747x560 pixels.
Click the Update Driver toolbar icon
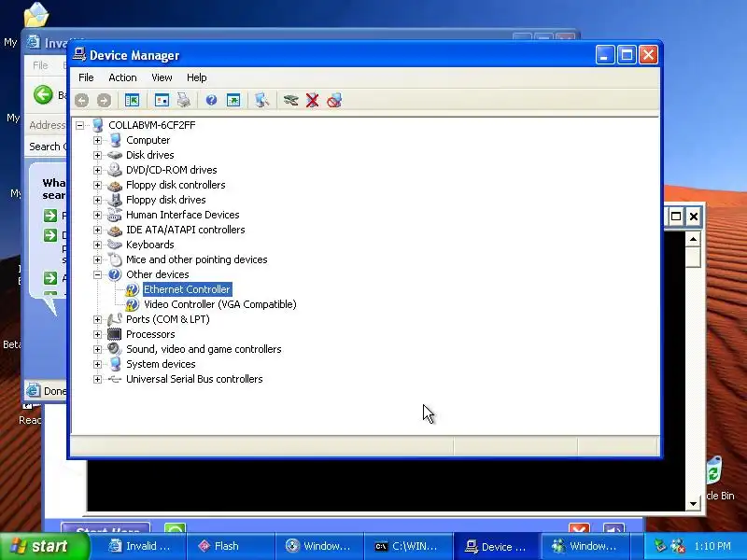[x=290, y=100]
